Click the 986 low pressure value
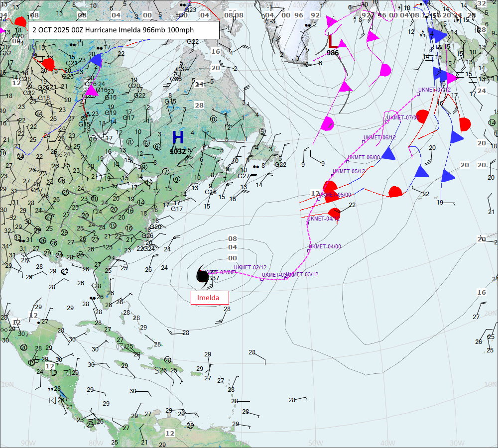Viewport: 498px width, 448px height. [x=333, y=53]
